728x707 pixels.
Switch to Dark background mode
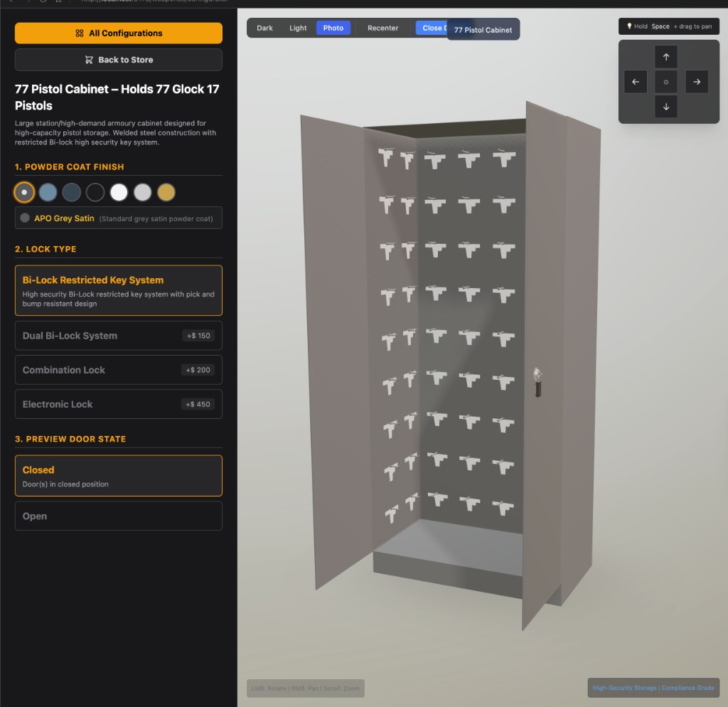(264, 28)
